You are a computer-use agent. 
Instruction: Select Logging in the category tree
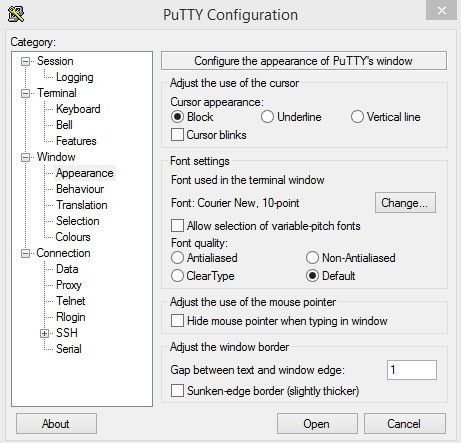click(75, 77)
